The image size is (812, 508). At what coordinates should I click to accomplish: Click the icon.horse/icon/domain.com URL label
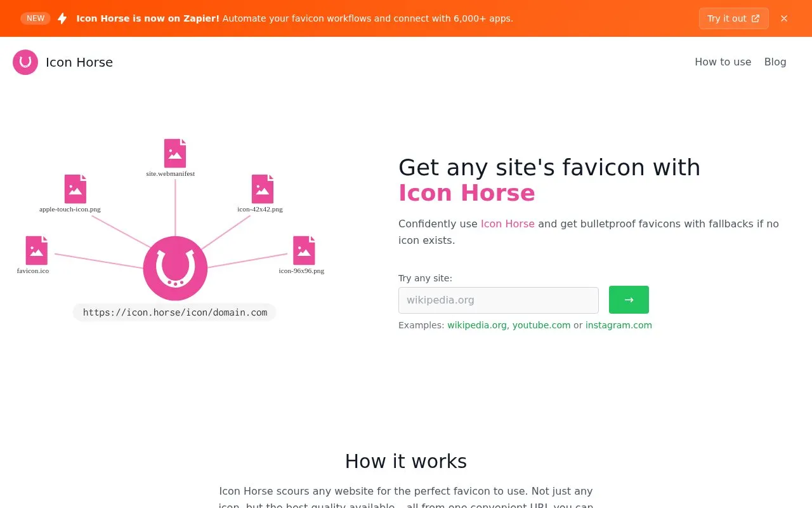point(175,312)
